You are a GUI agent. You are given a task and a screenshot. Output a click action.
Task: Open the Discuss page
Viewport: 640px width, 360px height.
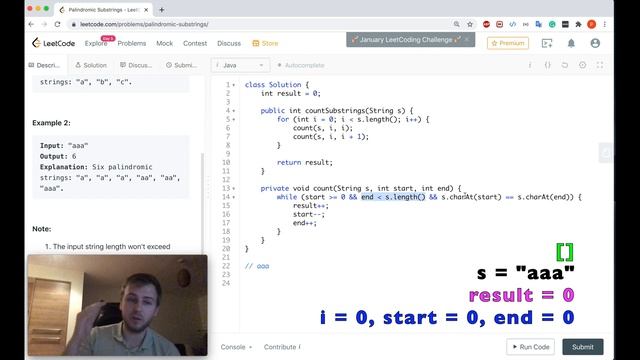pos(229,43)
